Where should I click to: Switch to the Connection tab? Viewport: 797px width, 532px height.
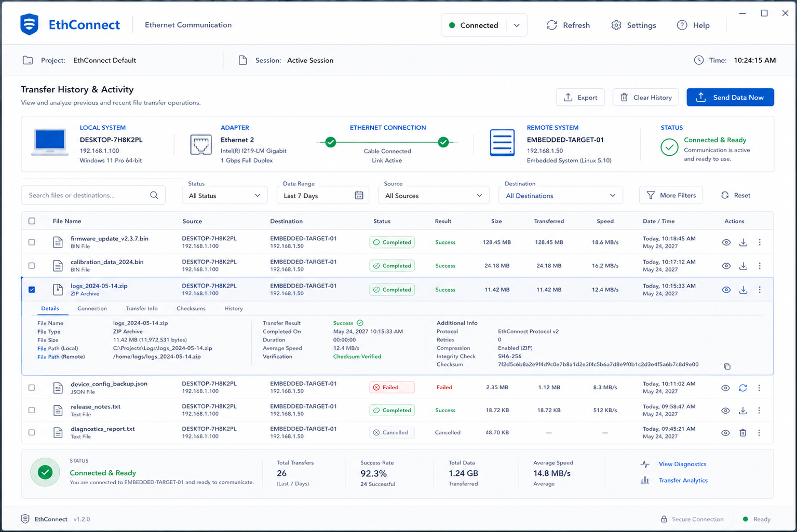coord(92,308)
